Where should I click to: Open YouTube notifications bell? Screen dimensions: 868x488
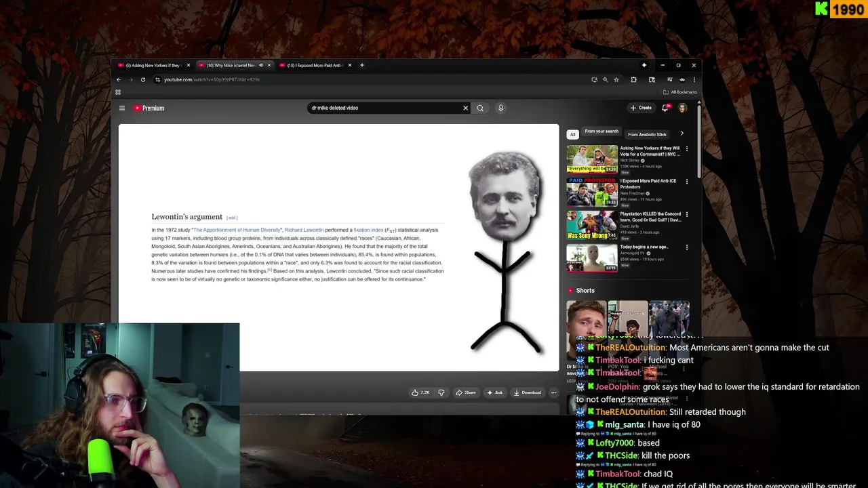(665, 108)
